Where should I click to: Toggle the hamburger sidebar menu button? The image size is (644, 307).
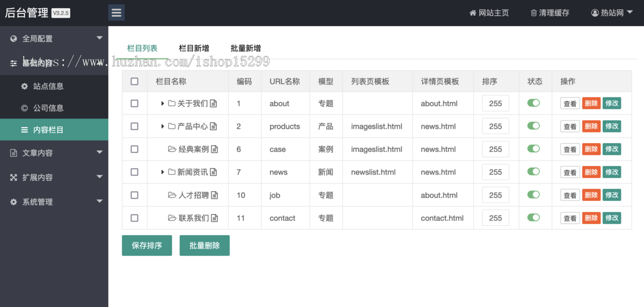(116, 13)
